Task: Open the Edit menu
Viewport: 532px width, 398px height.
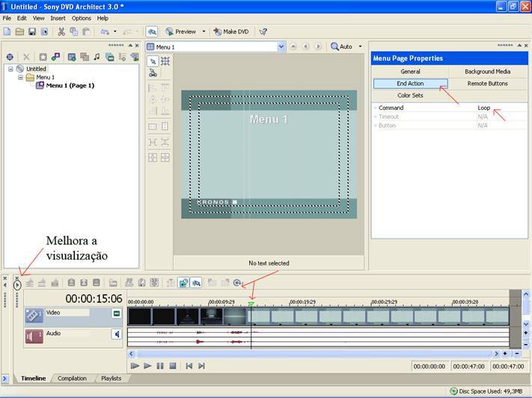Action: [x=22, y=18]
